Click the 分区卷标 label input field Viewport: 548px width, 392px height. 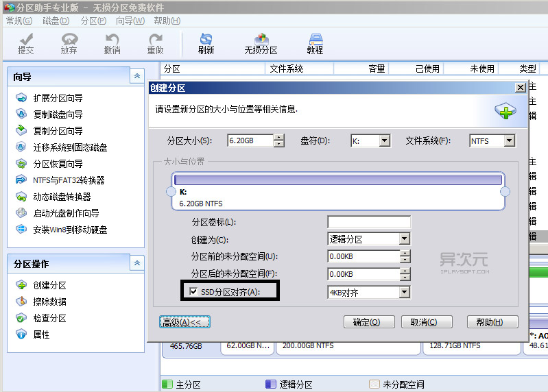pos(369,221)
